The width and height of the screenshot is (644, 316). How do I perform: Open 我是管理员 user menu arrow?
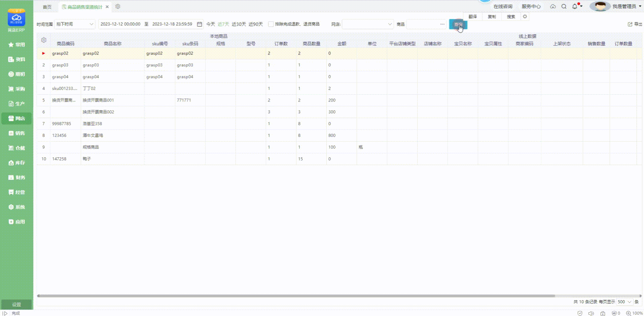tap(640, 6)
